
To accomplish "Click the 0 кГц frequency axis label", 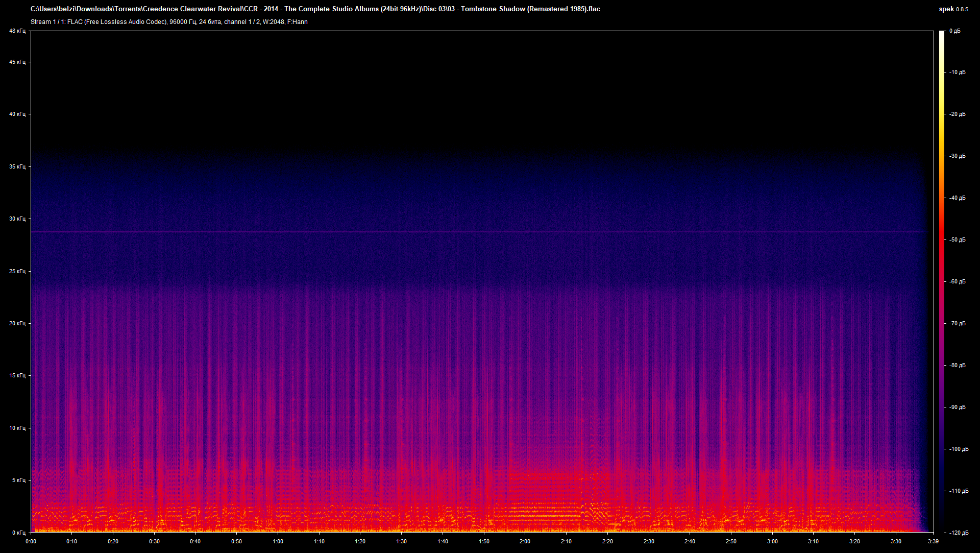I will point(18,533).
